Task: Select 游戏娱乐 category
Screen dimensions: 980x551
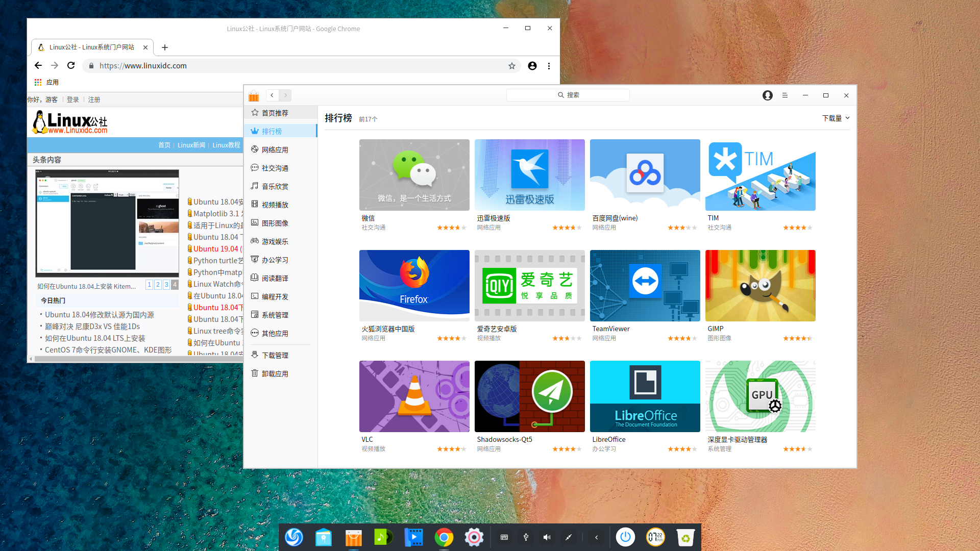Action: click(x=280, y=241)
